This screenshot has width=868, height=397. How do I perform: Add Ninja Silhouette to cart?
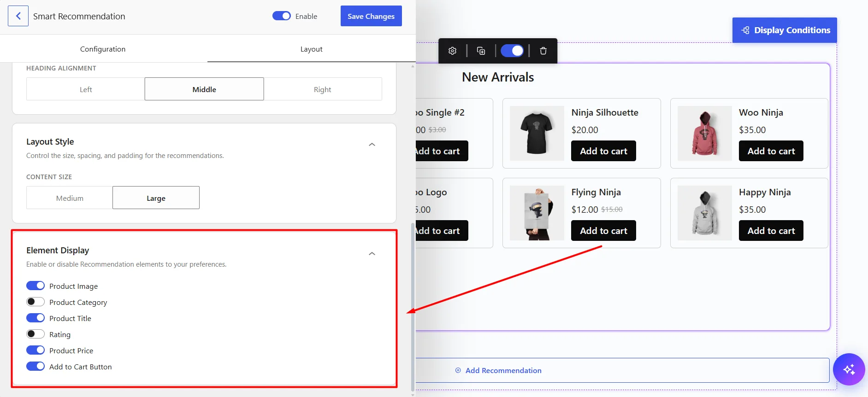point(603,151)
